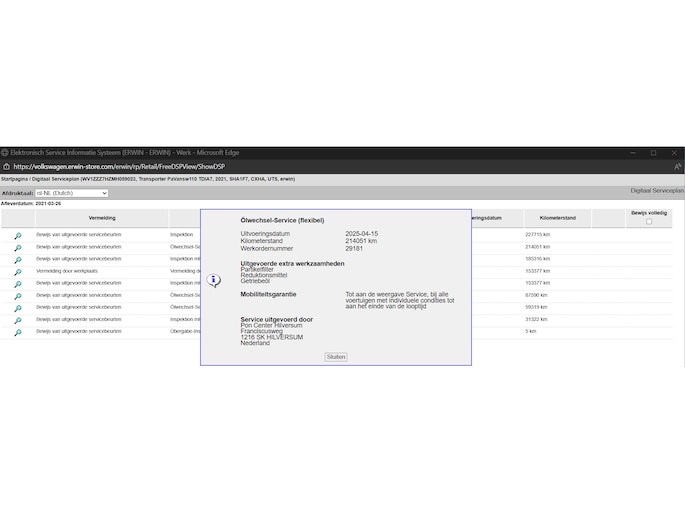This screenshot has height=514, width=685.
Task: Close the dialog with the Sluiten button
Action: 336,357
